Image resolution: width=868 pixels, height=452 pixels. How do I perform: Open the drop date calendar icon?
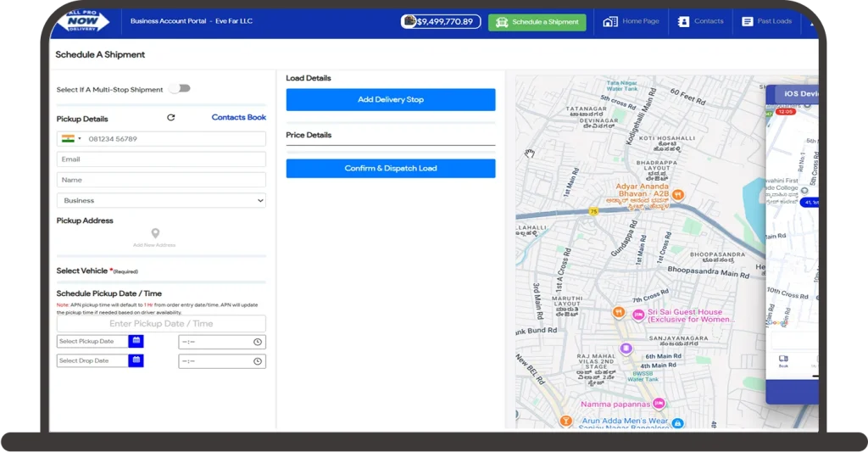point(136,360)
